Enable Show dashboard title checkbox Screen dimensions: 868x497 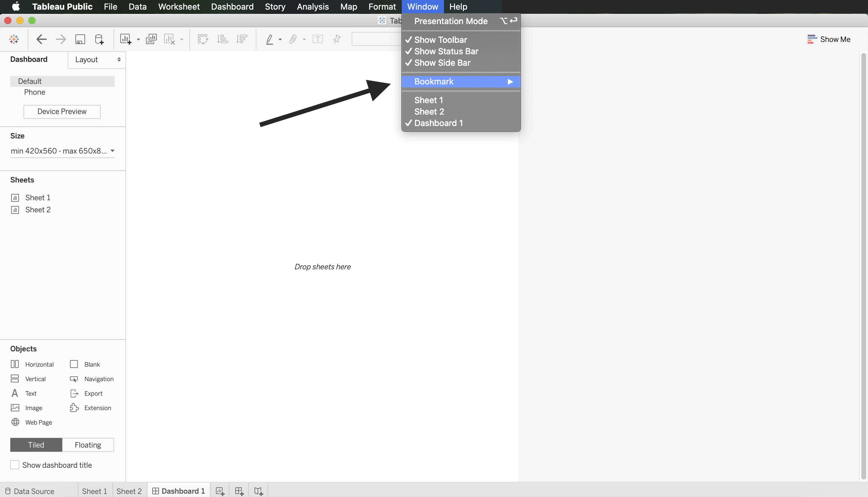[x=15, y=464]
